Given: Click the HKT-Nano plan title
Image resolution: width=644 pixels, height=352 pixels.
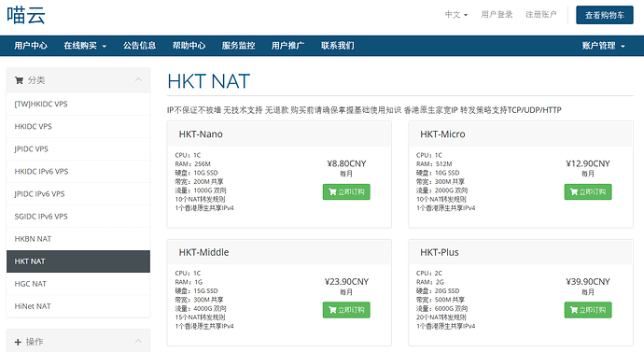Looking at the screenshot, I should [x=201, y=134].
